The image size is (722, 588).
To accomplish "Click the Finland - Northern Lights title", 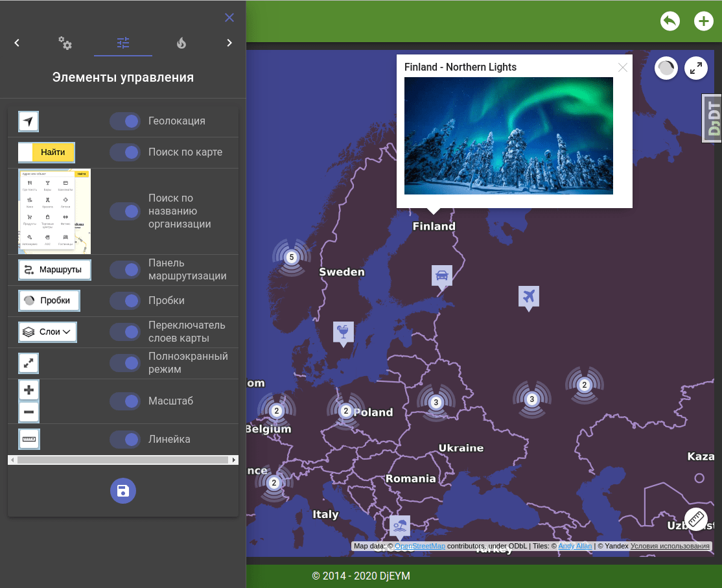I will click(460, 67).
